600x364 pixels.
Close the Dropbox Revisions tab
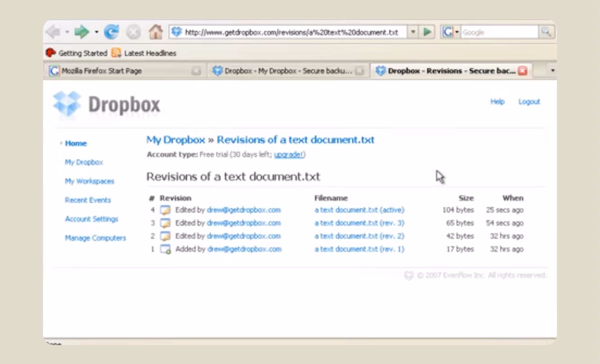click(x=522, y=71)
